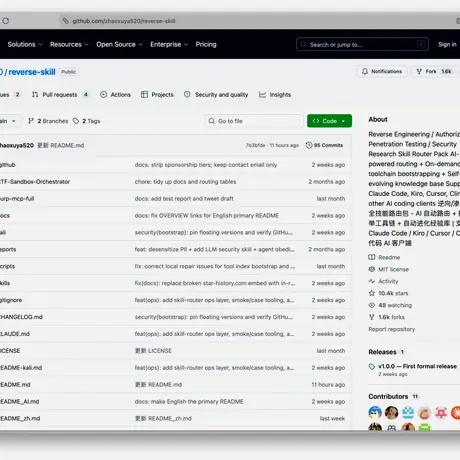Expand the Solutions menu
This screenshot has height=460, width=460.
click(25, 44)
